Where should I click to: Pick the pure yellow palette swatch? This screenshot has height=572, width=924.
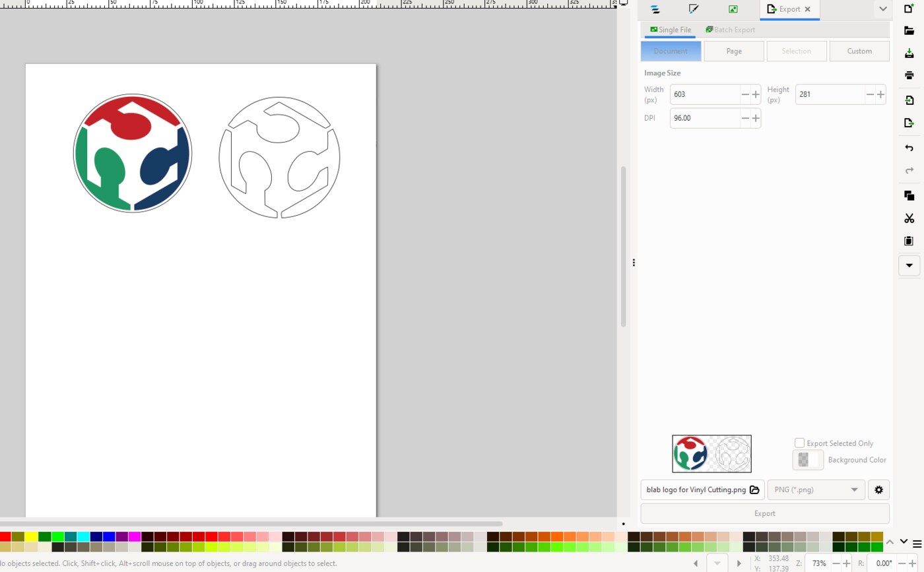[x=31, y=536]
